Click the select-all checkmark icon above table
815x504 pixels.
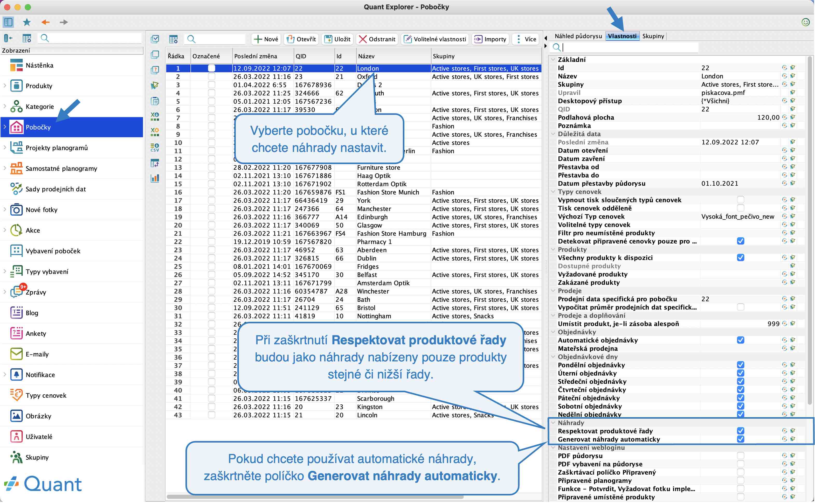click(x=155, y=39)
